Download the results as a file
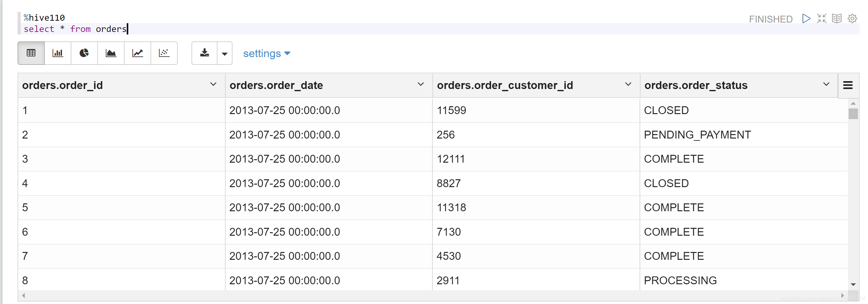Image resolution: width=868 pixels, height=304 pixels. (205, 53)
